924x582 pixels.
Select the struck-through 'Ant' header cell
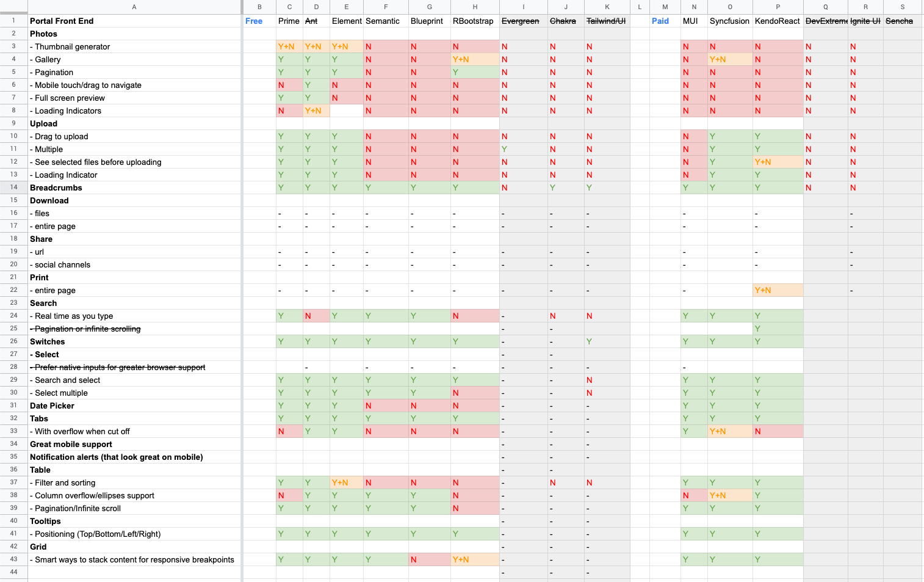pos(316,21)
